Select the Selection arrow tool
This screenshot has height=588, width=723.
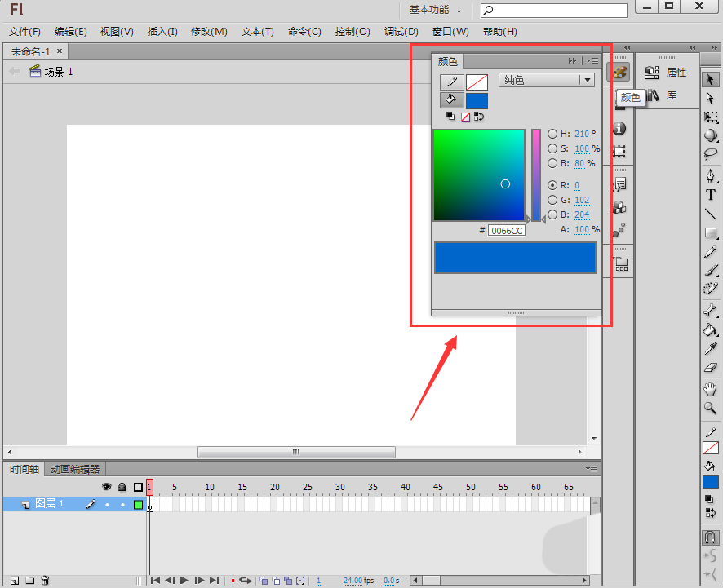710,79
